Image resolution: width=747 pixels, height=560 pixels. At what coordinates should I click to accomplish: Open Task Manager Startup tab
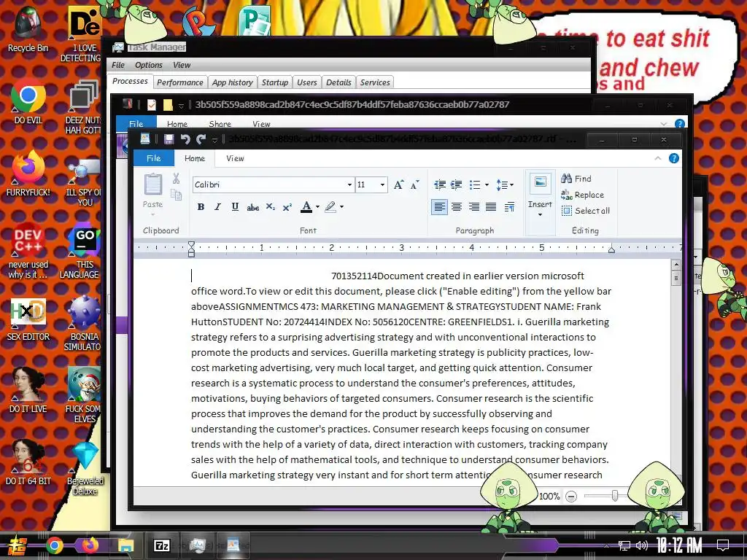click(275, 82)
